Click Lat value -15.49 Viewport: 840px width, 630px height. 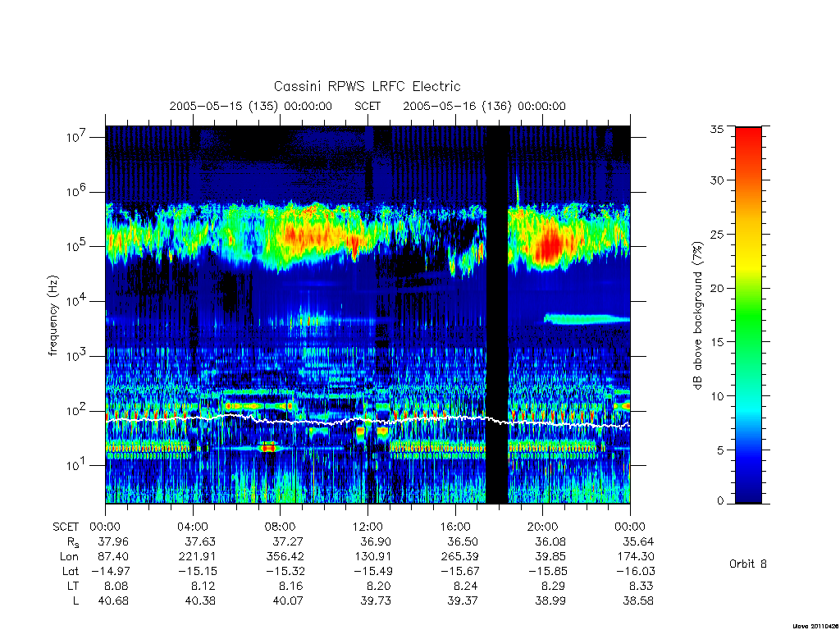pyautogui.click(x=373, y=572)
